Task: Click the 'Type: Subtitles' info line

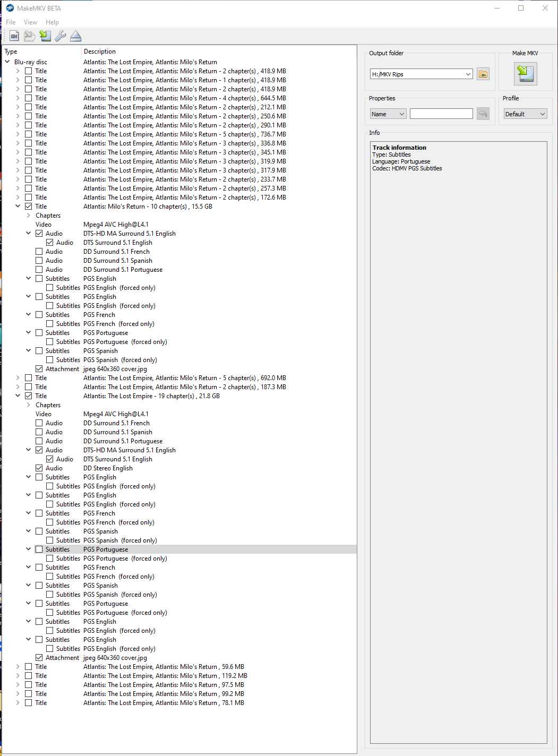Action: coord(391,154)
